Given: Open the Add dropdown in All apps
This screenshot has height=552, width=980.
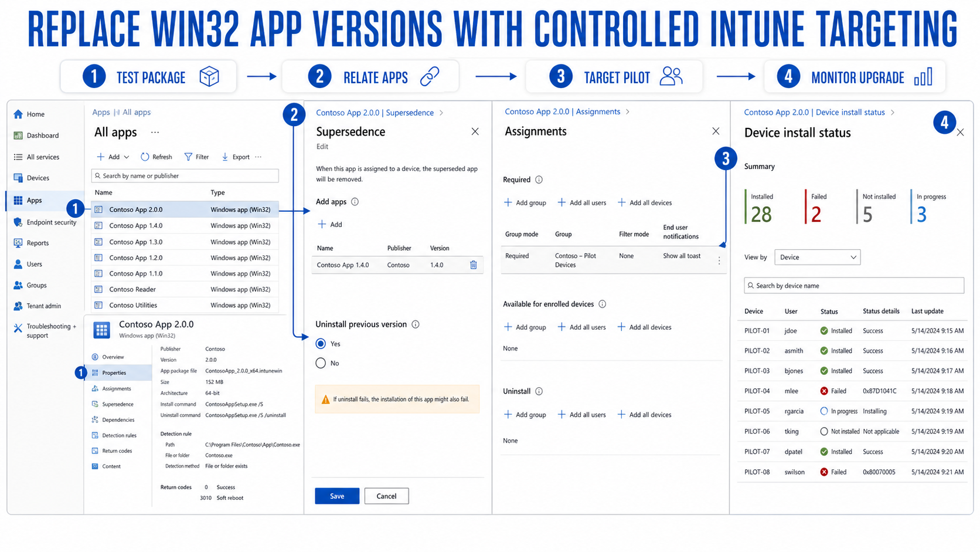Looking at the screenshot, I should [113, 157].
